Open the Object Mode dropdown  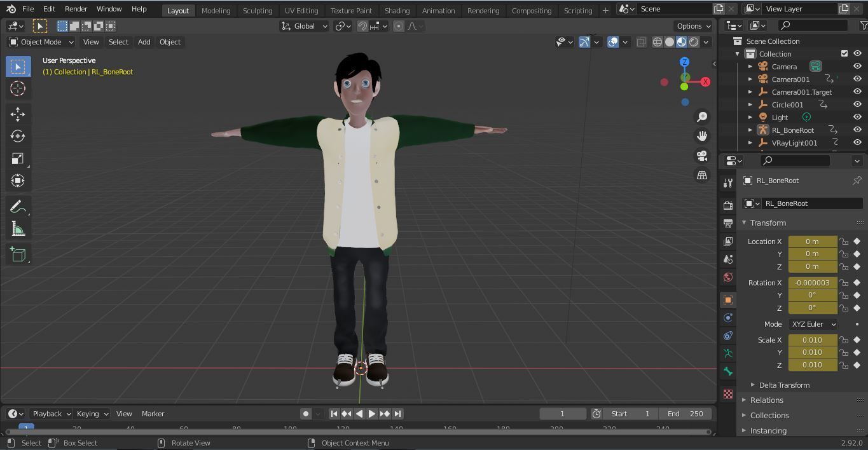click(41, 42)
